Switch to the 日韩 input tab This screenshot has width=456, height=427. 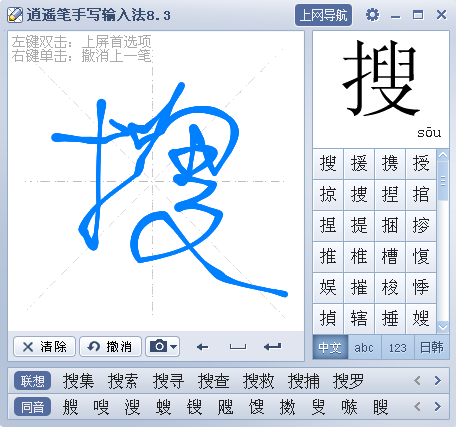(x=432, y=347)
